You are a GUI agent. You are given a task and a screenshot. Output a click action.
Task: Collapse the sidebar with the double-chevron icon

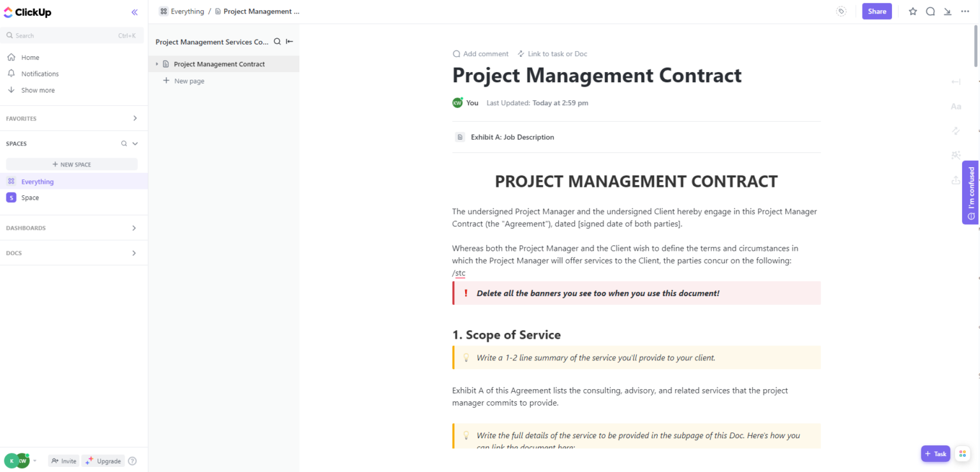[134, 11]
